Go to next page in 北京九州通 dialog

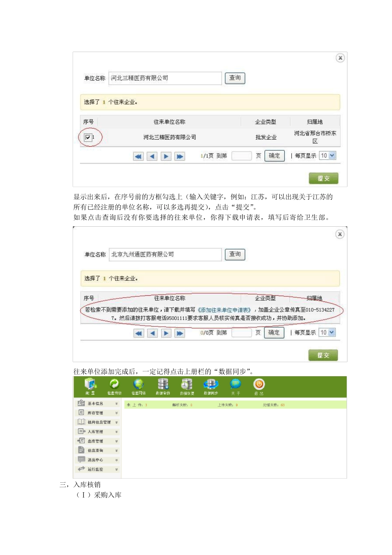(x=166, y=333)
